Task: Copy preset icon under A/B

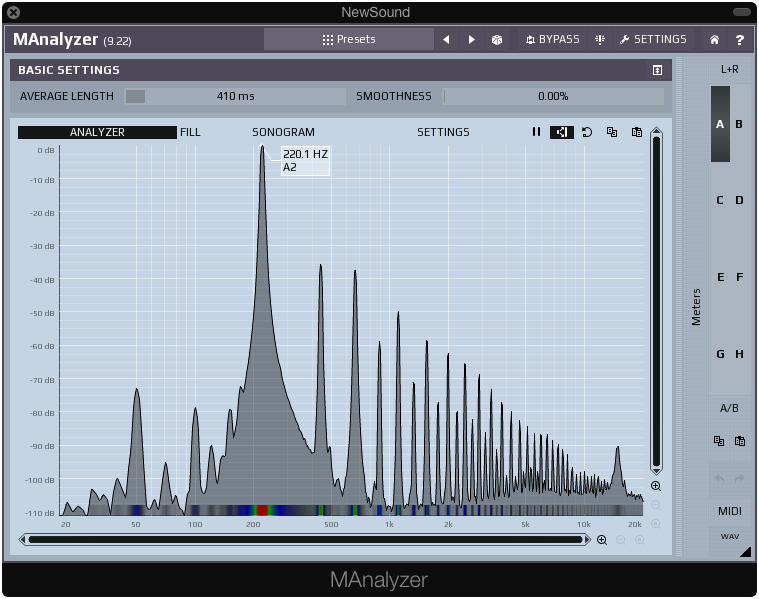Action: (719, 441)
